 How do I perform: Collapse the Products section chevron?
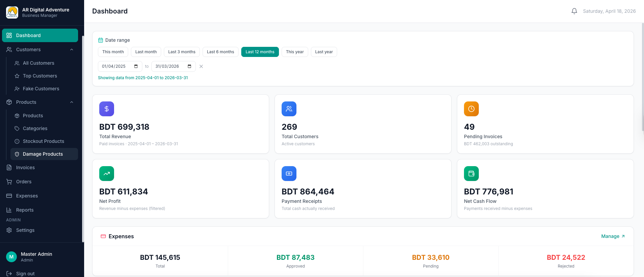pos(72,102)
